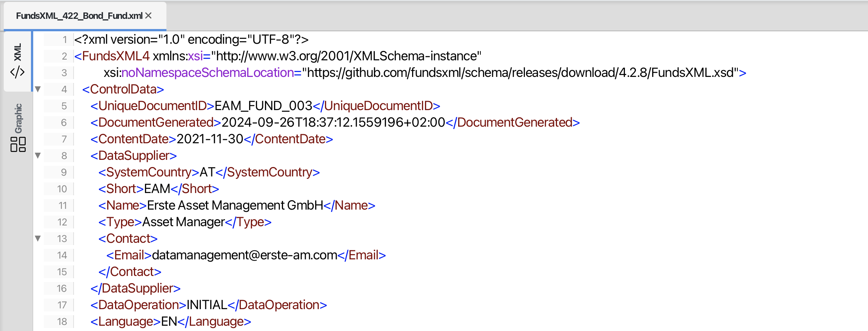The width and height of the screenshot is (868, 331).
Task: Click the XMLSchema-instance namespace URL
Action: pos(346,56)
